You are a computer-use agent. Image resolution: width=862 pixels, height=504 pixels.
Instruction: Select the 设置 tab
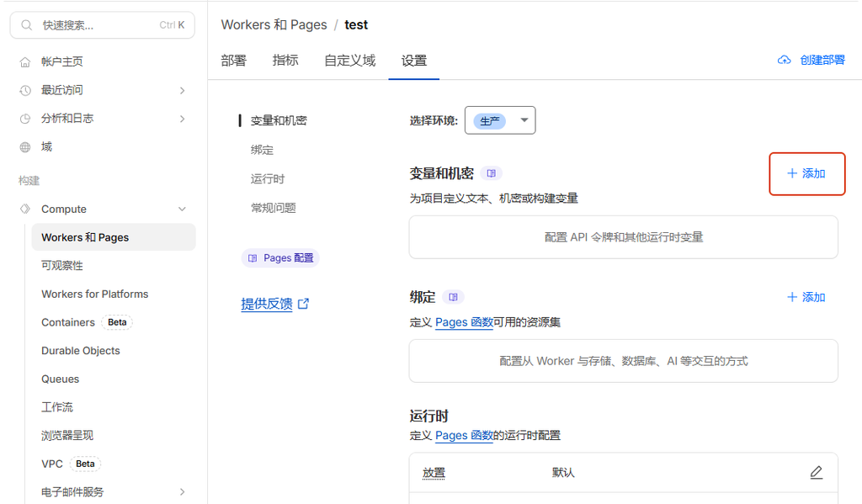click(414, 61)
